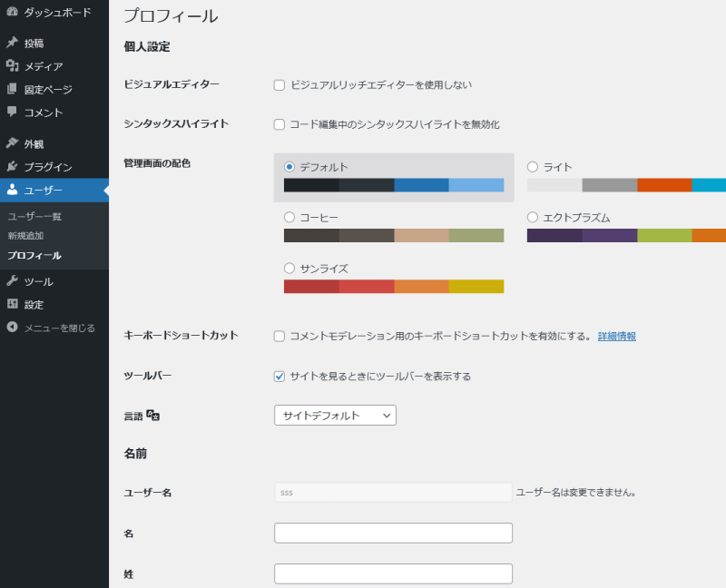Click the Pages icon beside 固定ページ
The height and width of the screenshot is (588, 726).
(x=12, y=90)
